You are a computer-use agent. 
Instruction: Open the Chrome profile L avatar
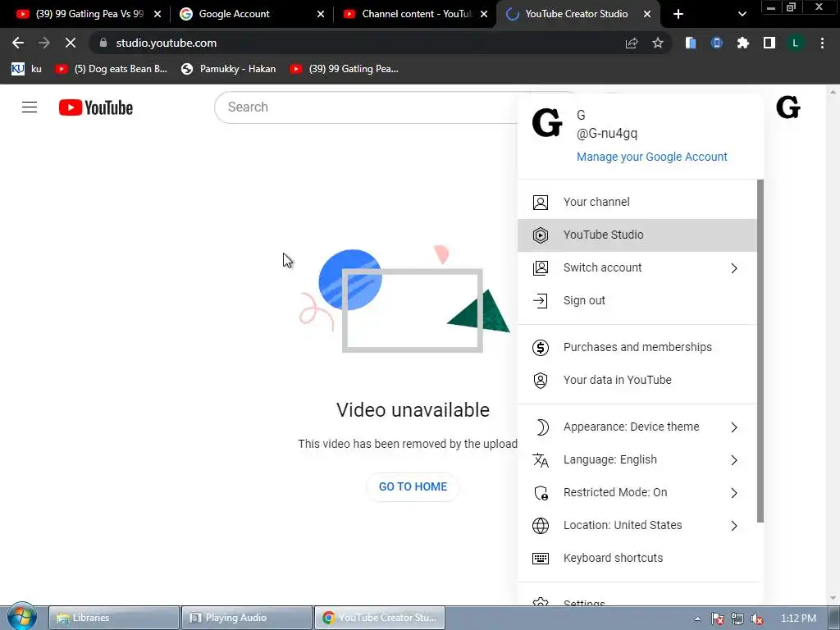tap(796, 43)
